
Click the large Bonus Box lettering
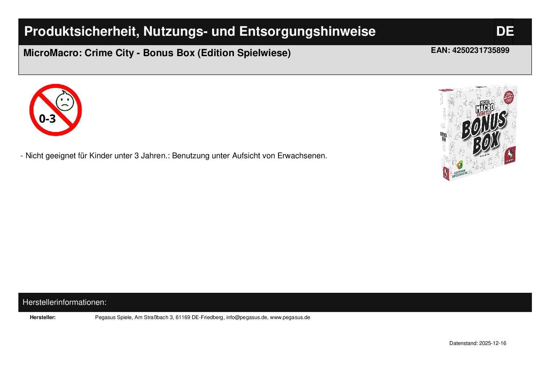485,133
